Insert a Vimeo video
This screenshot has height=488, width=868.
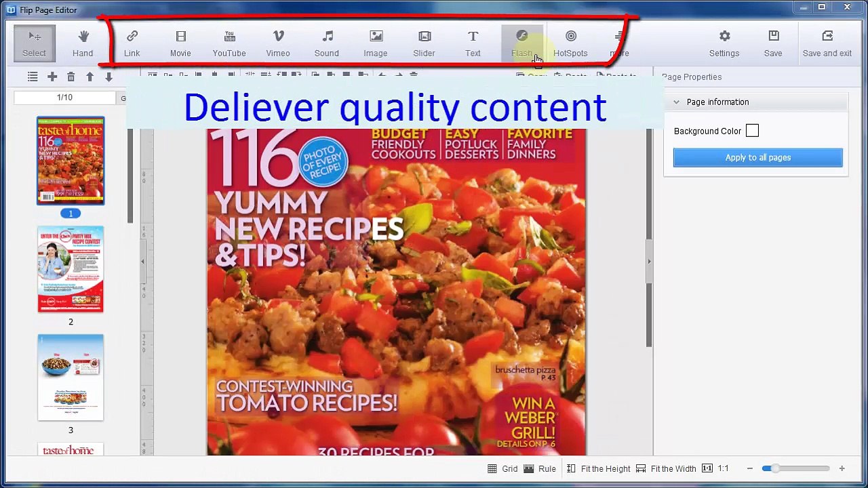point(278,43)
